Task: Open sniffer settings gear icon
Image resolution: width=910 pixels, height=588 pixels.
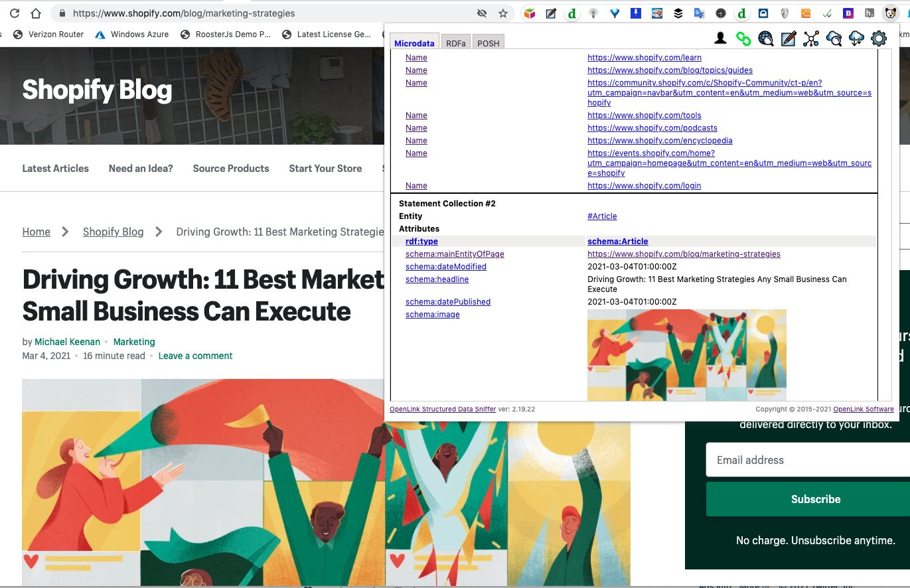Action: [879, 38]
